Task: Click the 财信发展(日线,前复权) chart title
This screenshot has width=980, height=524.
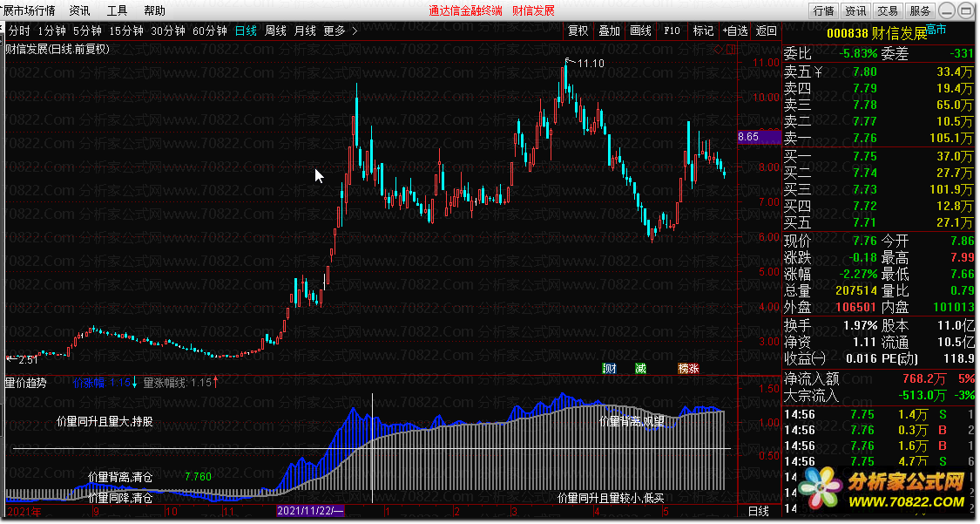Action: (57, 49)
